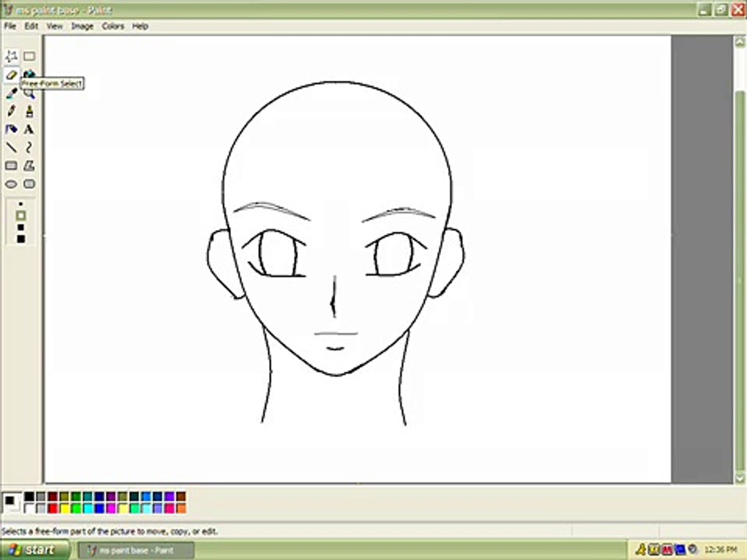Choose the highlighted second eraser size option
The height and width of the screenshot is (560, 747).
coord(21,215)
